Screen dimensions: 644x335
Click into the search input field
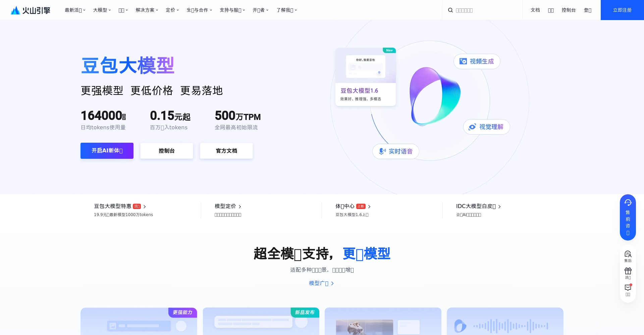486,10
